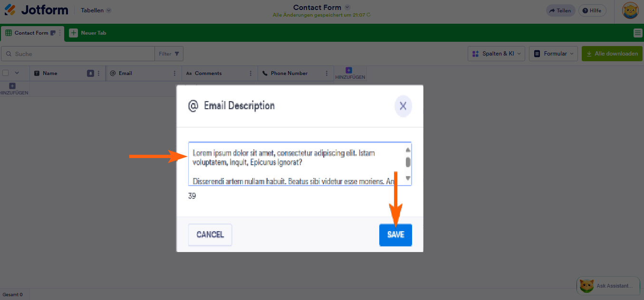Viewport: 644px width, 300px height.
Task: Select the Contact Form tab
Action: [x=31, y=33]
